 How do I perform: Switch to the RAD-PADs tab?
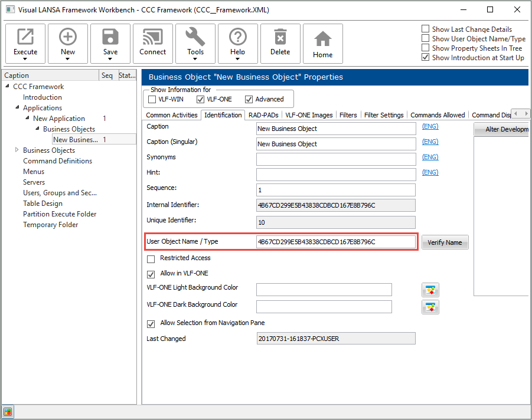(263, 115)
